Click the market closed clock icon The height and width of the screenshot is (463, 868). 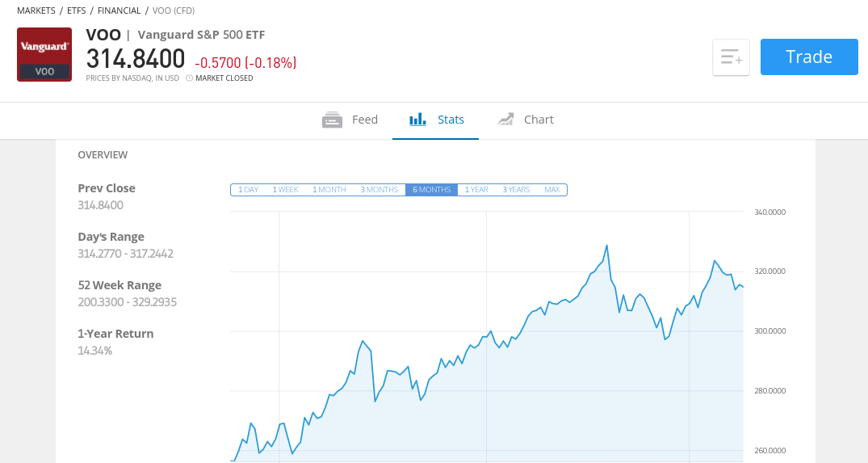(189, 78)
